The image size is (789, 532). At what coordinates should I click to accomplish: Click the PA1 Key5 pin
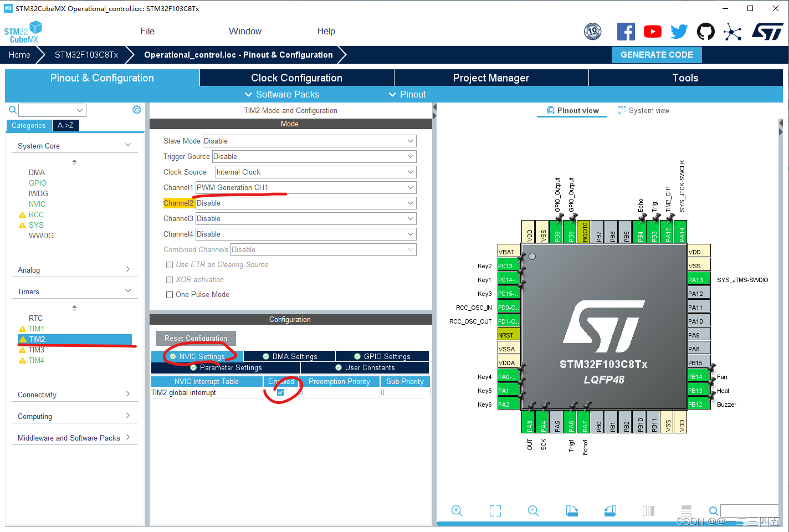point(509,391)
